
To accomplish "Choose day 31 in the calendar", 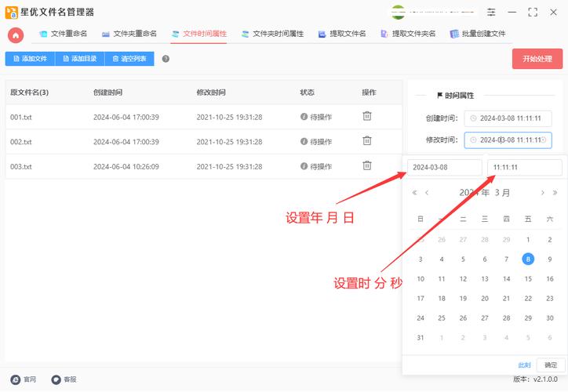I will pyautogui.click(x=421, y=338).
